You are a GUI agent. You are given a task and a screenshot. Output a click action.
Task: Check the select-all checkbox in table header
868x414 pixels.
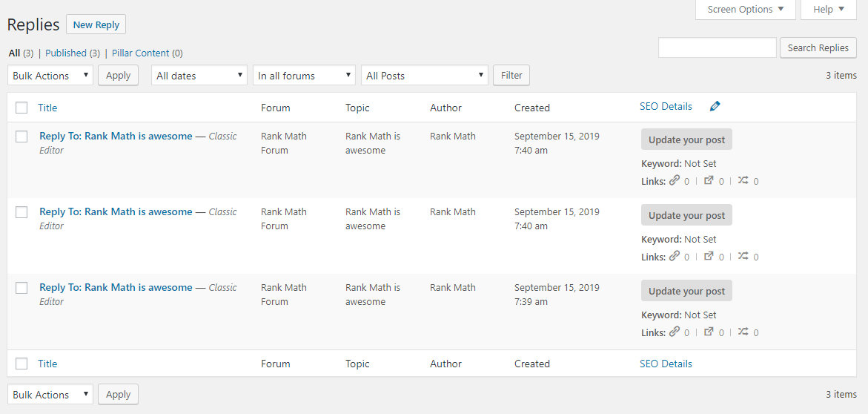pyautogui.click(x=21, y=108)
